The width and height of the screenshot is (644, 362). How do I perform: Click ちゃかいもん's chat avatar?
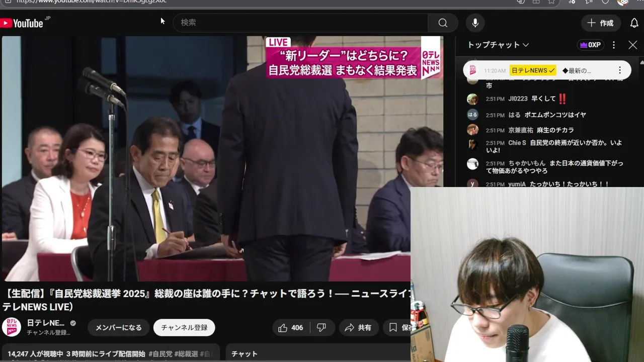coord(472,164)
